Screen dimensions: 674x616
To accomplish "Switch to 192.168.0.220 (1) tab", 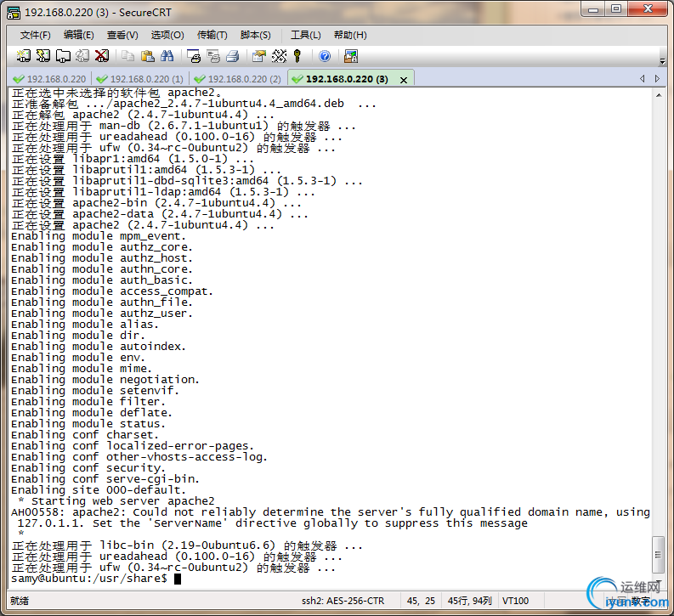I will point(139,79).
